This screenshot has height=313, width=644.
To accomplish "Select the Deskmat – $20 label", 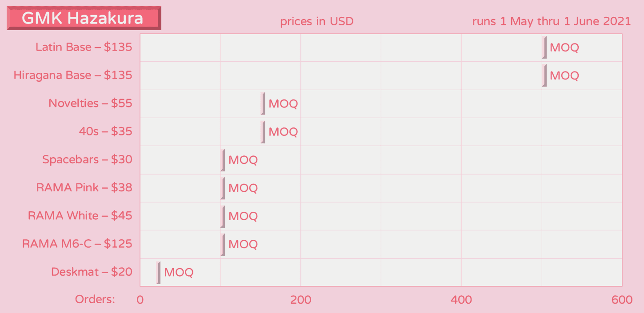I will point(92,272).
